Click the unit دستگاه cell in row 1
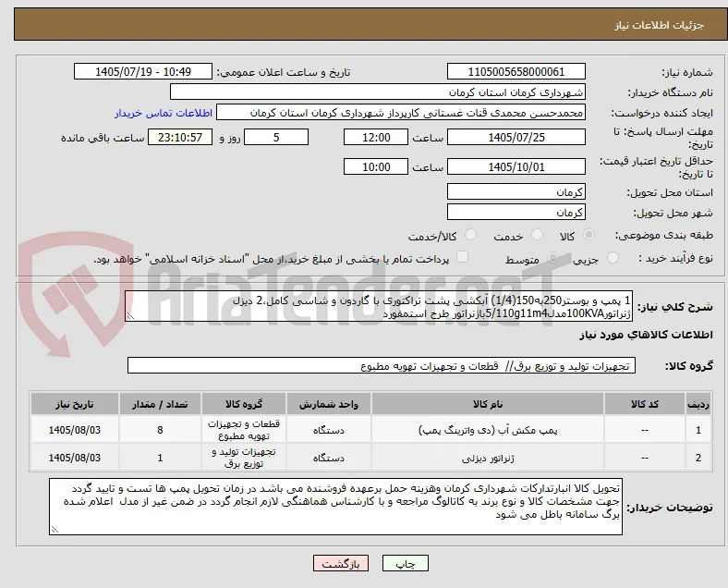 (328, 430)
